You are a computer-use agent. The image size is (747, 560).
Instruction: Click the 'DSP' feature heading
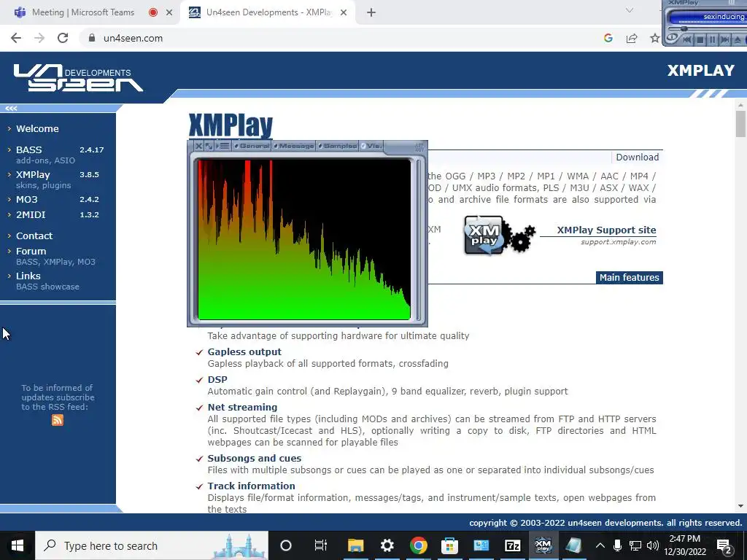(217, 379)
